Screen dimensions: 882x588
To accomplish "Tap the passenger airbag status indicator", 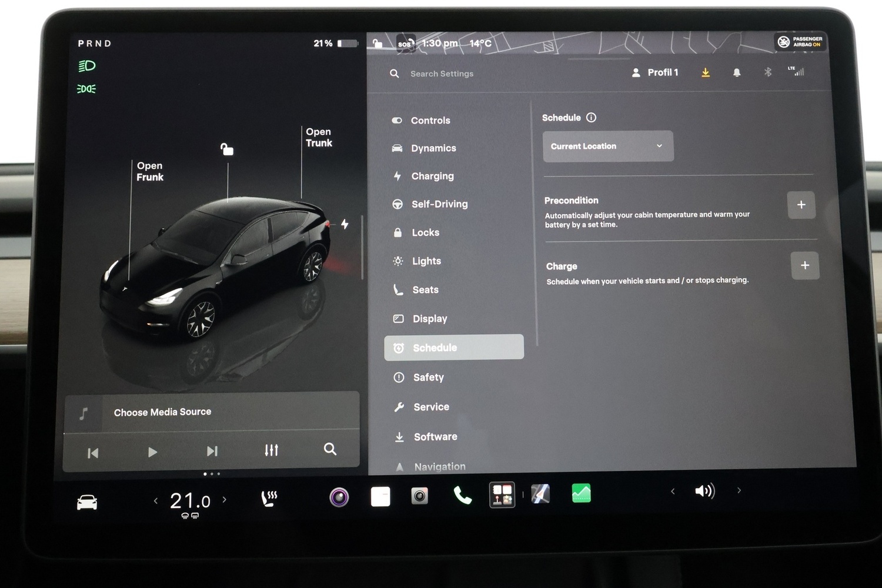I will pyautogui.click(x=800, y=42).
